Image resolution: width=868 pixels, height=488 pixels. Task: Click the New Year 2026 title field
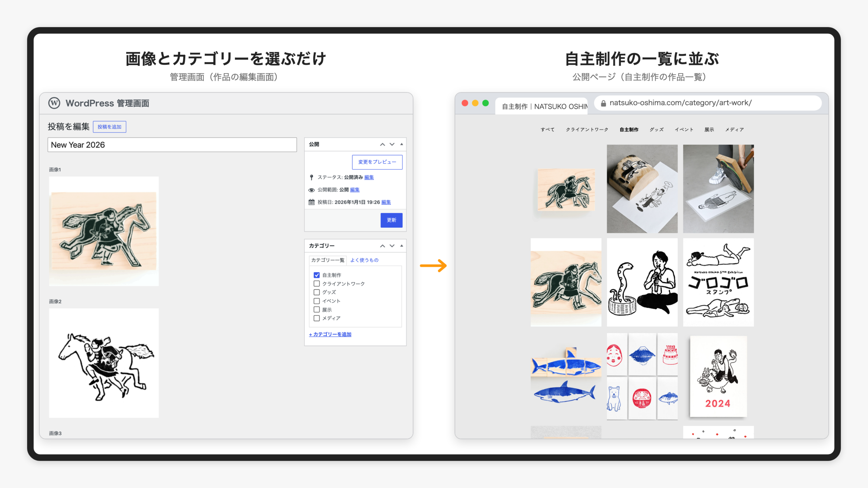172,145
